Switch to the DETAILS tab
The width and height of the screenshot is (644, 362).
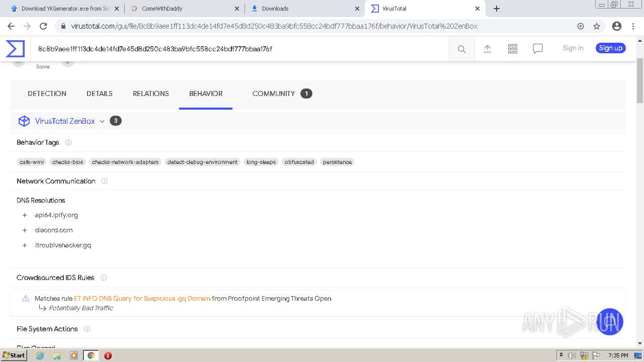pyautogui.click(x=100, y=94)
